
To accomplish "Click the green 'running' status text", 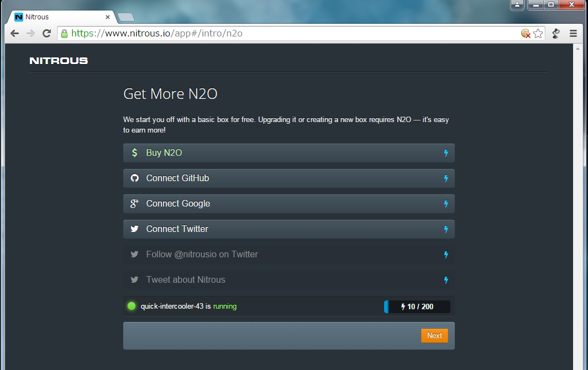I will pos(224,306).
